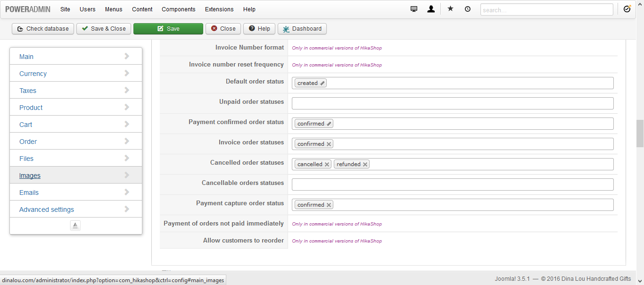
Task: Open the Payment confirmed order status selector
Action: 453,124
